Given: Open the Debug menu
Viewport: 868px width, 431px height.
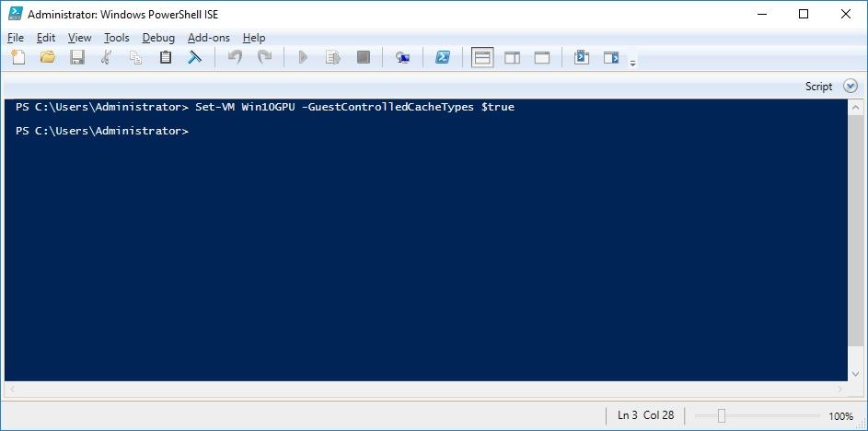Looking at the screenshot, I should [x=158, y=38].
